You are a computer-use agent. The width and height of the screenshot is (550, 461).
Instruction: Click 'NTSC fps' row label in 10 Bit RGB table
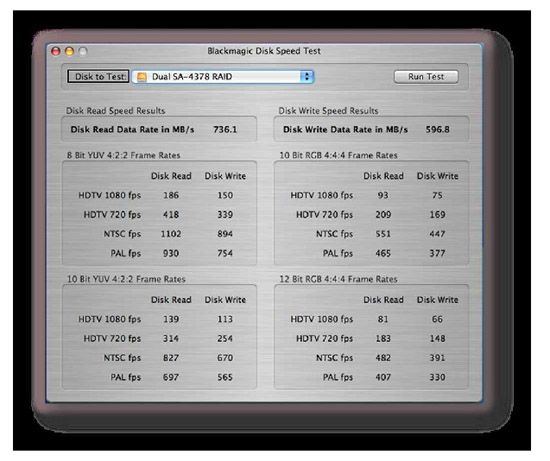click(334, 234)
